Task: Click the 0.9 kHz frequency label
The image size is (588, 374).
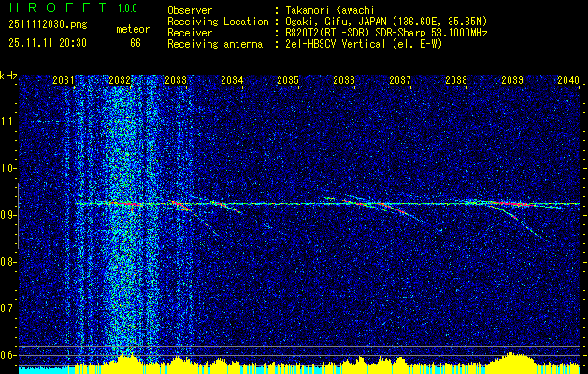Action: (7, 215)
